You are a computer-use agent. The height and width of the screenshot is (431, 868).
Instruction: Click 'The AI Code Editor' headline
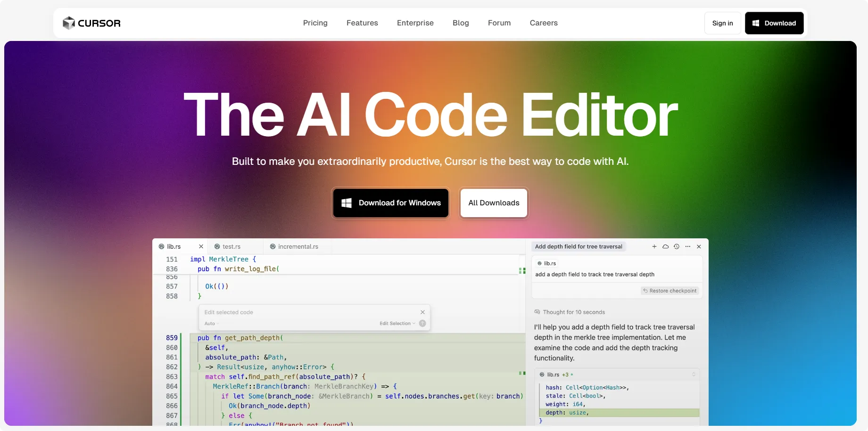click(x=430, y=115)
